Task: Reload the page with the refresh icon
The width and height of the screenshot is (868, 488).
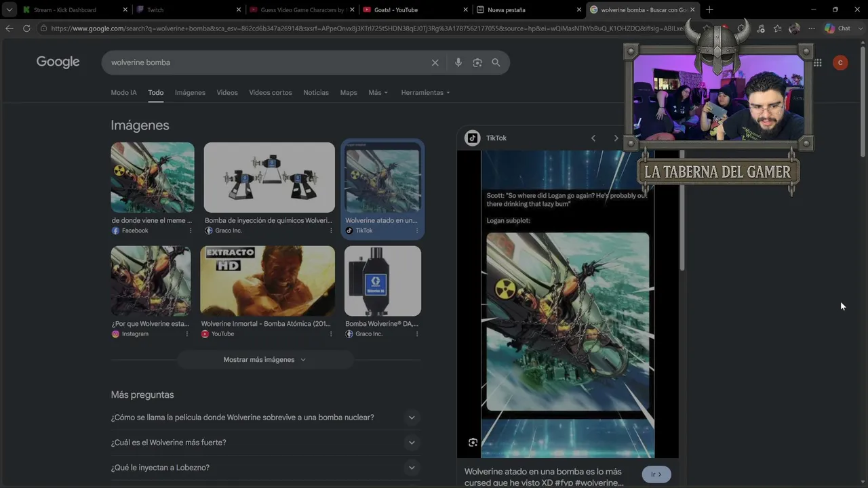Action: coord(26,28)
